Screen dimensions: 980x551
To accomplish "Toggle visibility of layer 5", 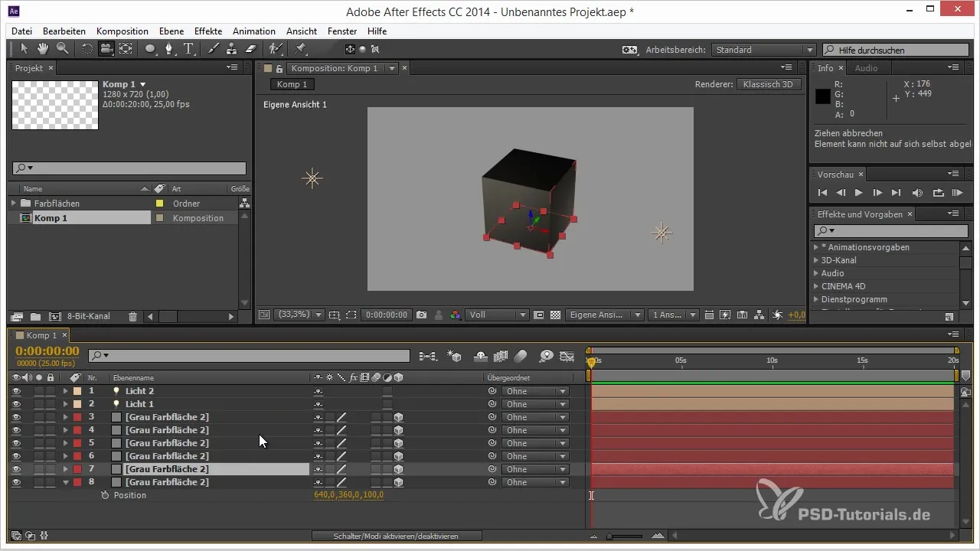I will [16, 443].
